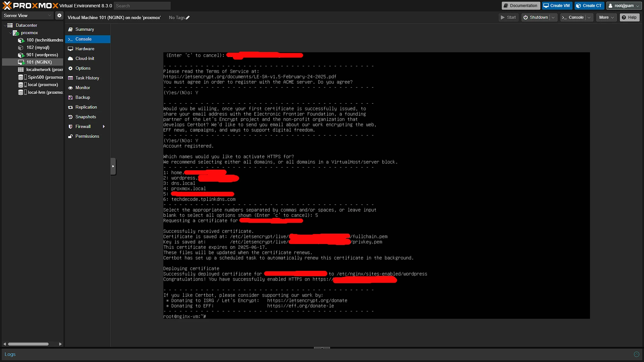Open local (proxmox) storage entry
Viewport: 644px width, 362px height.
click(x=38, y=84)
